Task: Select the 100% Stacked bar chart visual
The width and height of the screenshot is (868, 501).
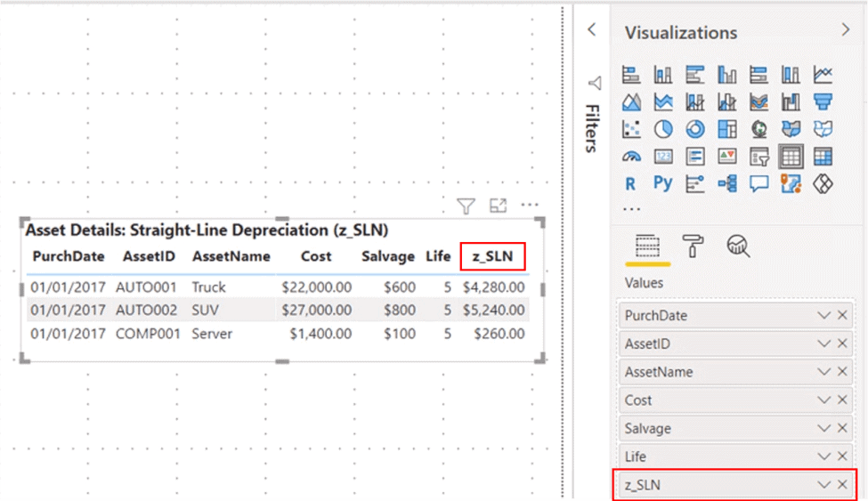Action: coord(759,75)
